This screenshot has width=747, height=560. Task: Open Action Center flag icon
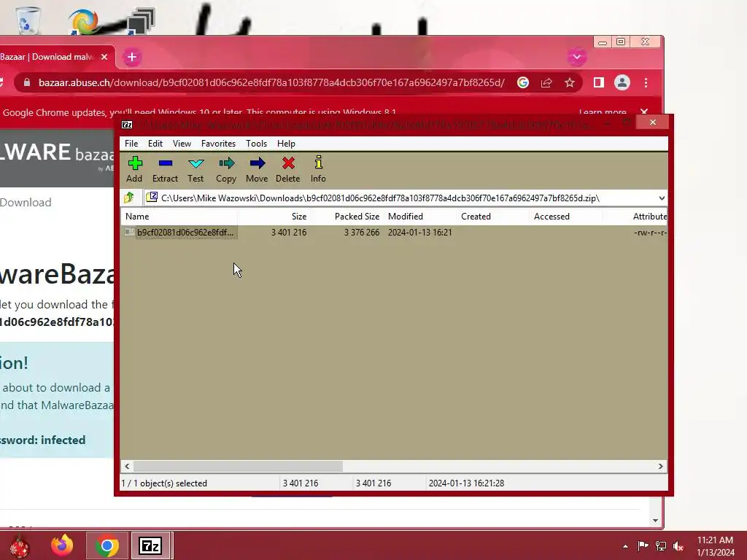(x=643, y=545)
